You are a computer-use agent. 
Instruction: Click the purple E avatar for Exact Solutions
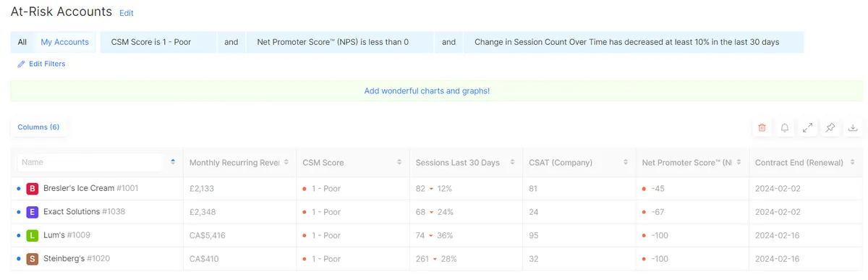32,212
